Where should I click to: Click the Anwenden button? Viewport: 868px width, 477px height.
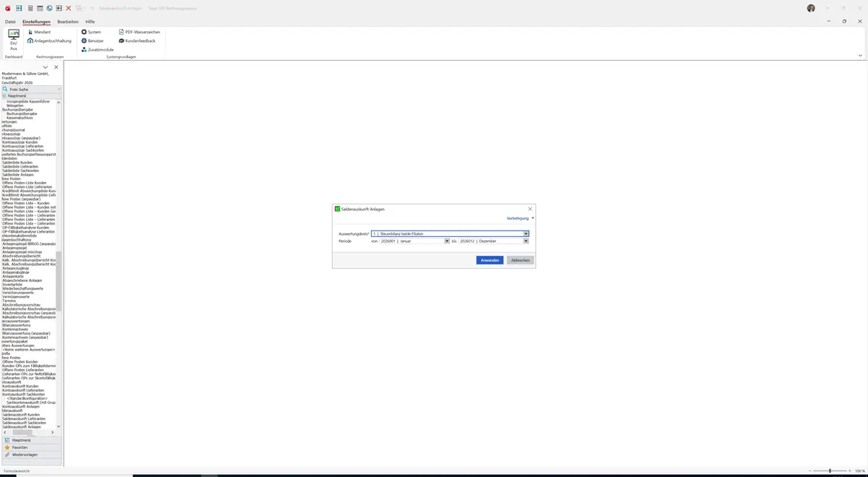point(490,260)
